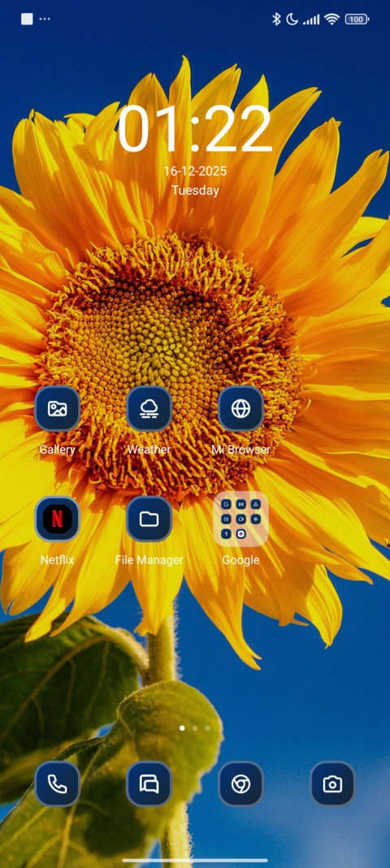390x868 pixels.
Task: Tap the first home page indicator dot
Action: pos(182,728)
